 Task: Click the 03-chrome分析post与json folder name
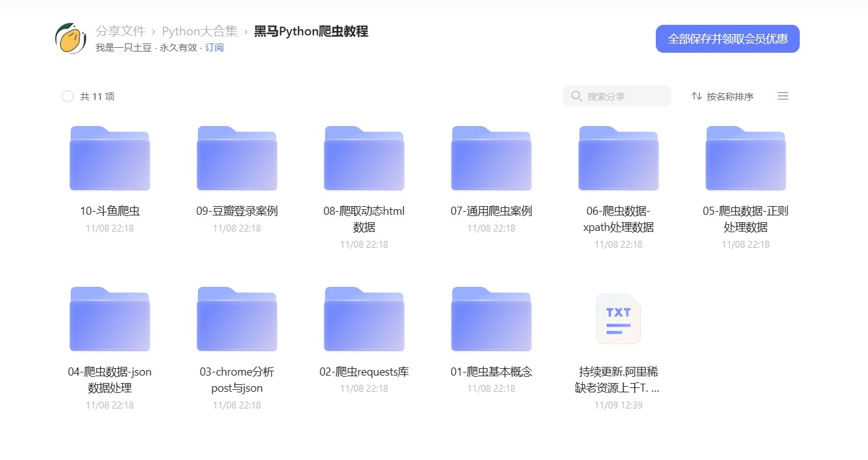[x=237, y=380]
